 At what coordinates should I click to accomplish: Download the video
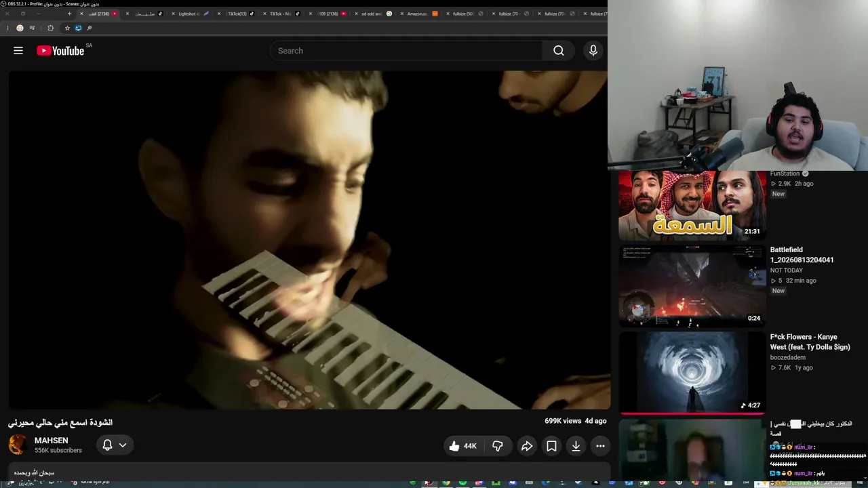pos(576,446)
